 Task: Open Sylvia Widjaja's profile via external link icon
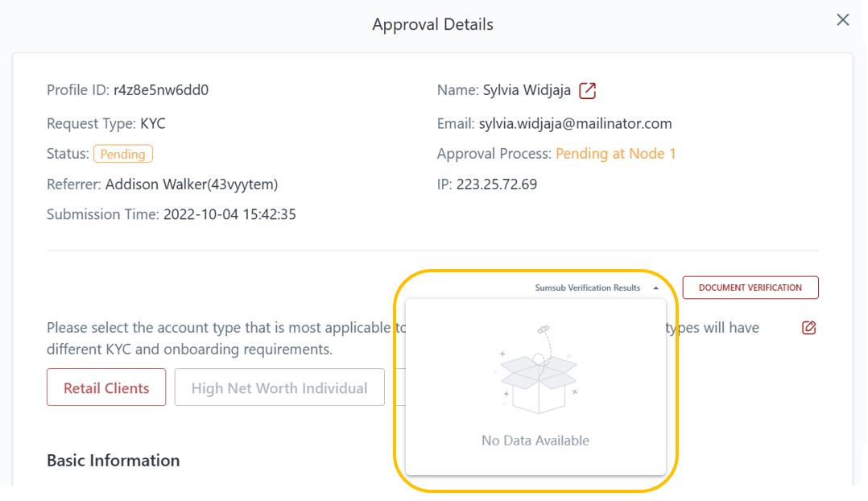(x=588, y=91)
